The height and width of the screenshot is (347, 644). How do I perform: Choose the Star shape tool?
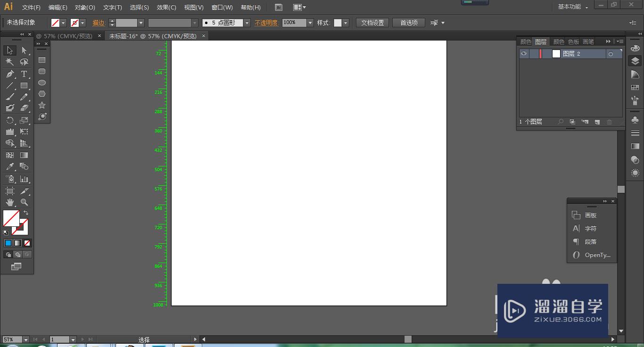pos(42,105)
